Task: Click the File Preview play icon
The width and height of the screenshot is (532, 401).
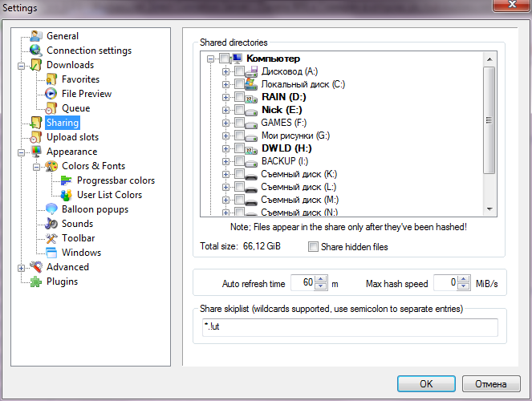Action: click(x=51, y=94)
